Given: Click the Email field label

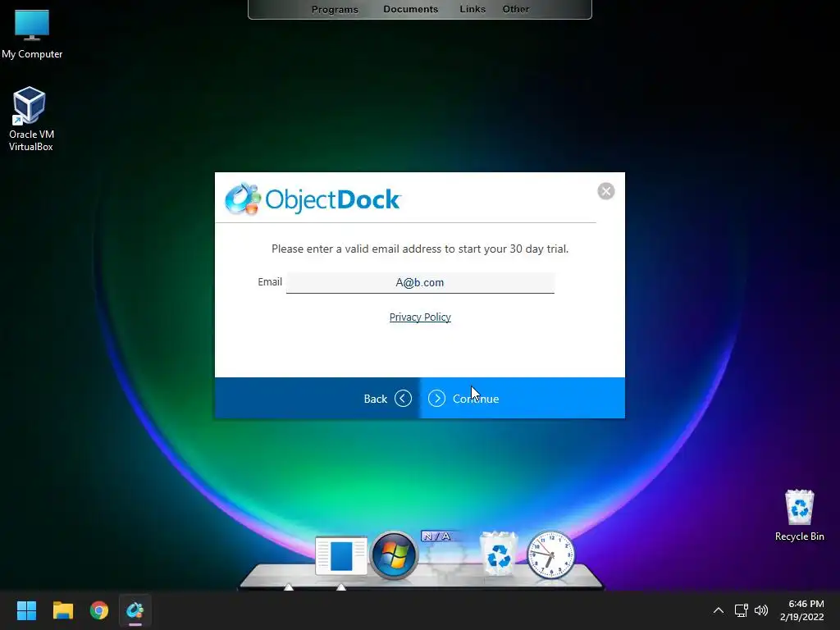Looking at the screenshot, I should click(x=269, y=282).
